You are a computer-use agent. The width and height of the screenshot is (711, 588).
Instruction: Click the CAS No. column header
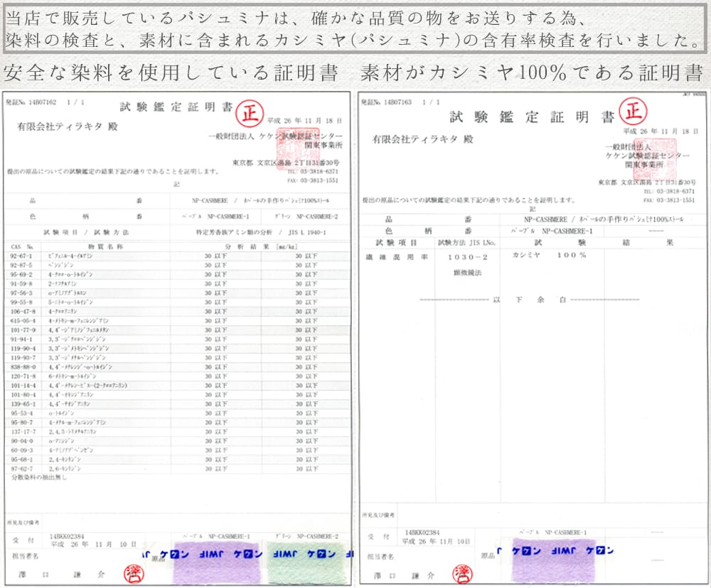[22, 247]
